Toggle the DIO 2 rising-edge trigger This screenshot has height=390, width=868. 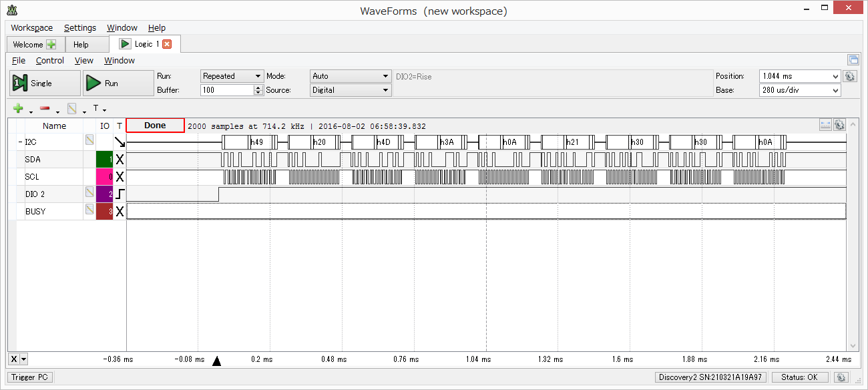(120, 194)
